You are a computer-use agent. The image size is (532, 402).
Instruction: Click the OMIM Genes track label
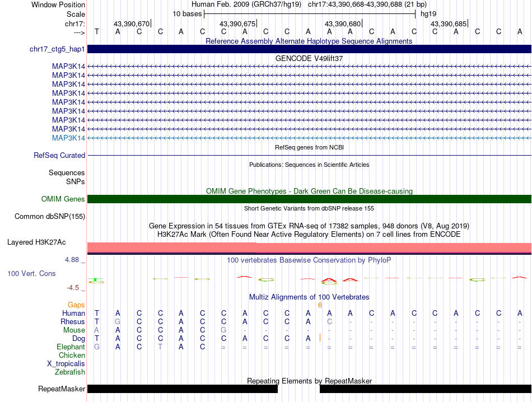pyautogui.click(x=63, y=199)
